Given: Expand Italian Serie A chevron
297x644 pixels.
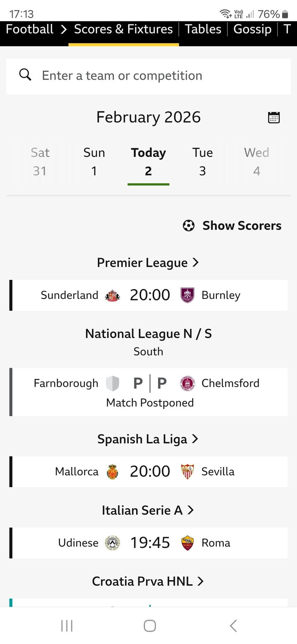Looking at the screenshot, I should [191, 510].
